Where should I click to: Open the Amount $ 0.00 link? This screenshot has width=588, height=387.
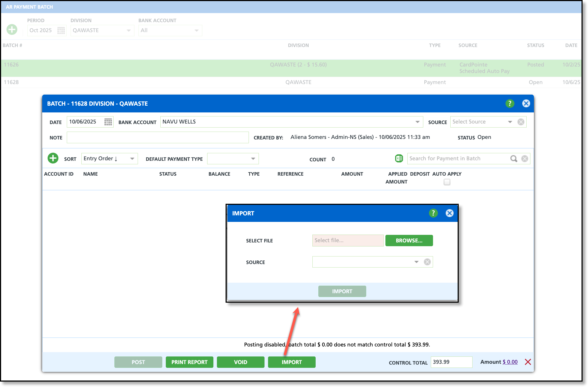(x=510, y=362)
